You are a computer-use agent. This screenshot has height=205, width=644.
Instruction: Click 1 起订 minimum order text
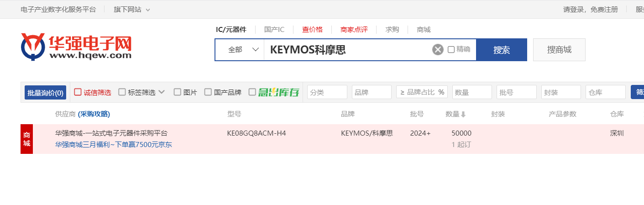[x=461, y=145]
